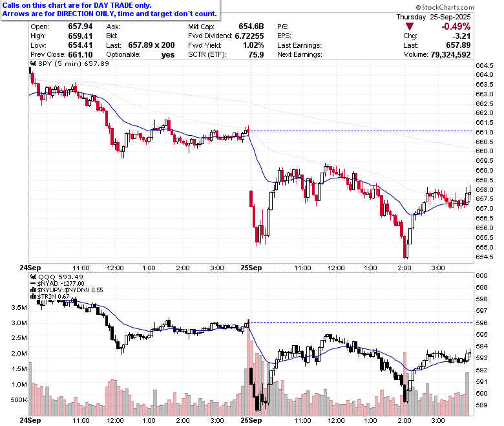
Task: Click the Optionable value yes
Action: (168, 55)
